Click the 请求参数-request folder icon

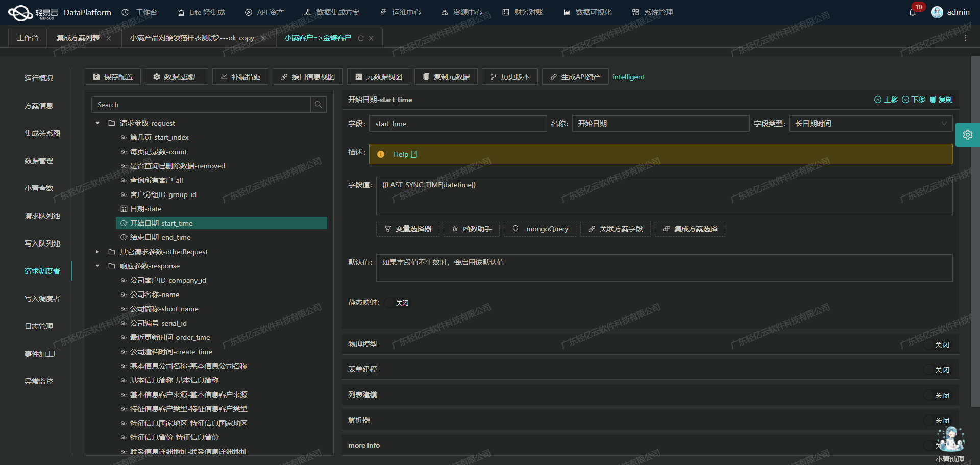[112, 123]
